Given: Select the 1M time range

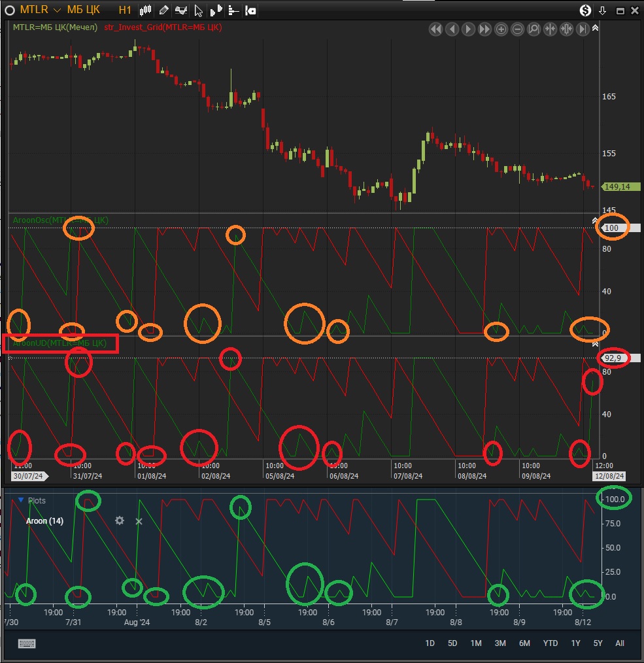Looking at the screenshot, I should click(x=476, y=643).
